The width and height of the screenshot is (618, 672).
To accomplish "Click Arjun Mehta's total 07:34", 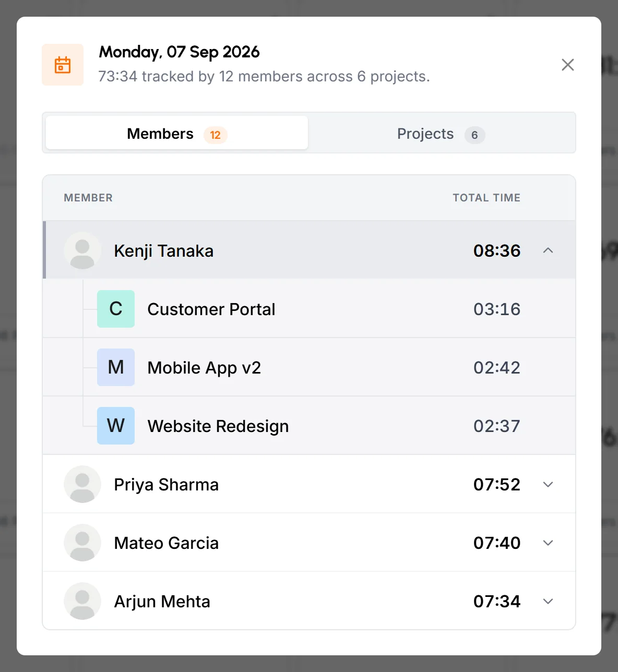I will (x=497, y=602).
